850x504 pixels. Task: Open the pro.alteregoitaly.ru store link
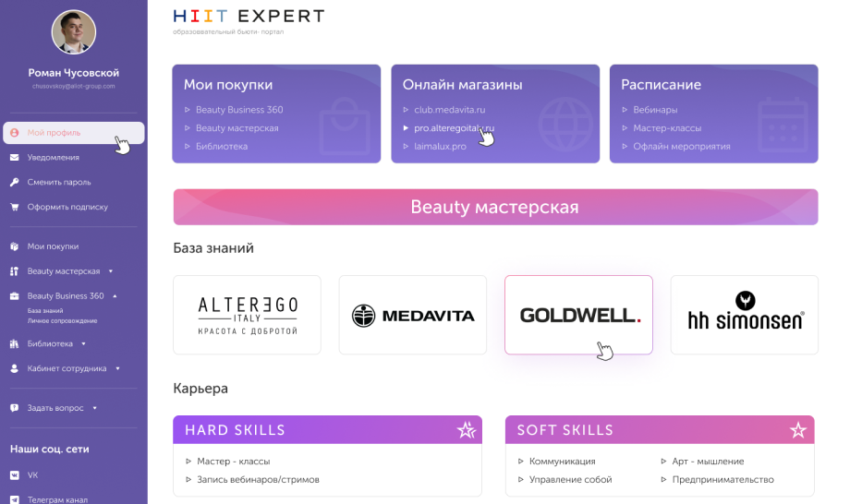point(454,128)
